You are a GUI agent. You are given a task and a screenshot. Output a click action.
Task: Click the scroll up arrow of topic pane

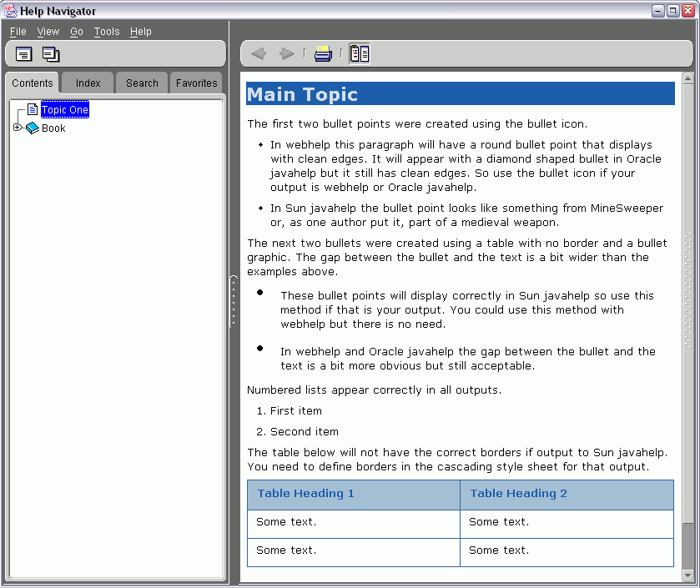tap(688, 78)
